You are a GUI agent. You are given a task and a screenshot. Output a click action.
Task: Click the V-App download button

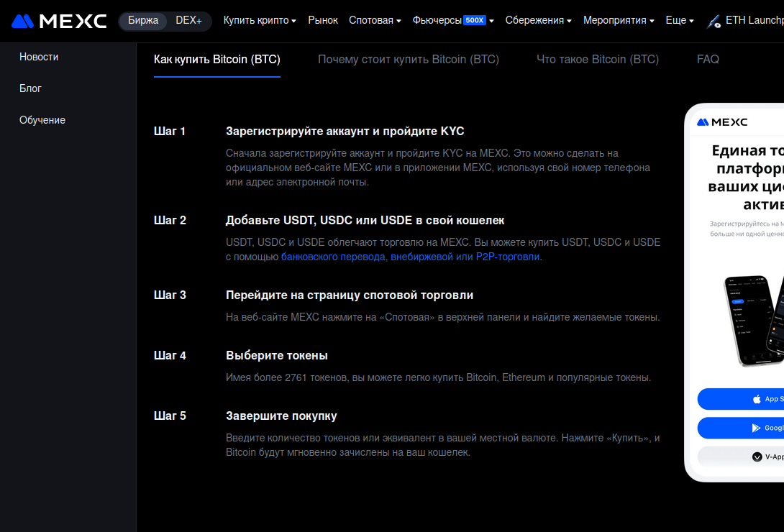[741, 457]
